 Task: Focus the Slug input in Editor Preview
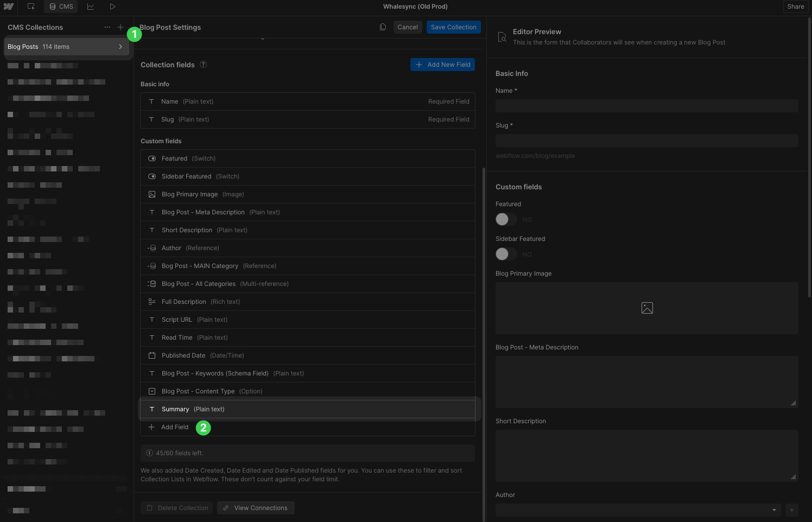point(647,141)
